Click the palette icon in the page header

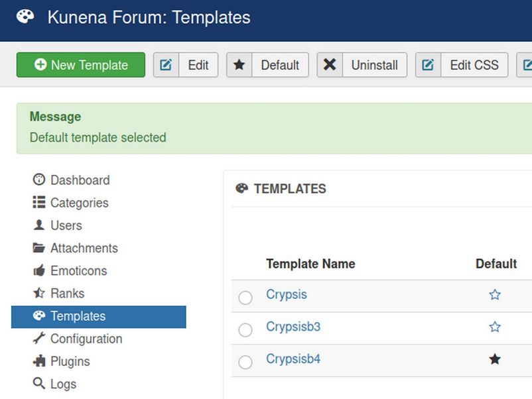click(x=25, y=17)
